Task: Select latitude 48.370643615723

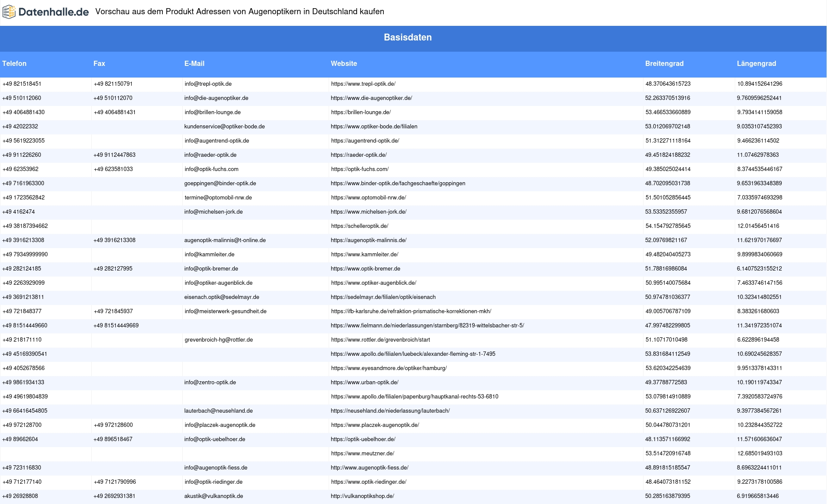Action: tap(668, 84)
